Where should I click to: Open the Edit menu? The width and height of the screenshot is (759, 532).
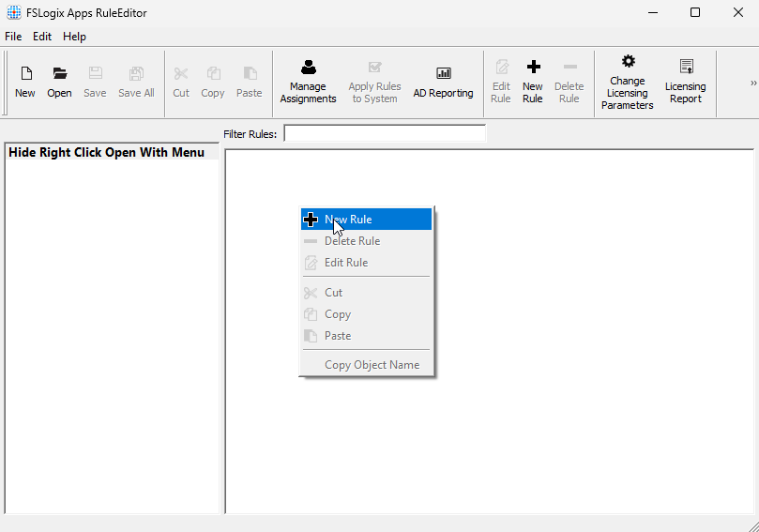tap(42, 37)
